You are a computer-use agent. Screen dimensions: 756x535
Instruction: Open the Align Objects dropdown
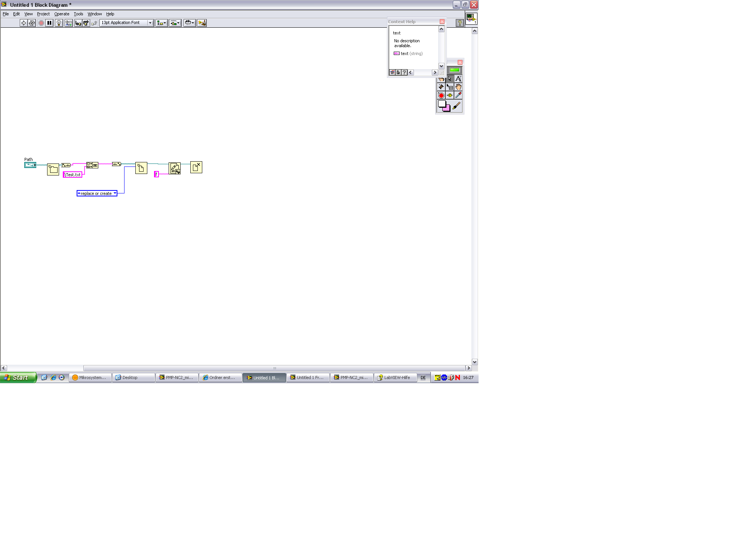pos(162,23)
